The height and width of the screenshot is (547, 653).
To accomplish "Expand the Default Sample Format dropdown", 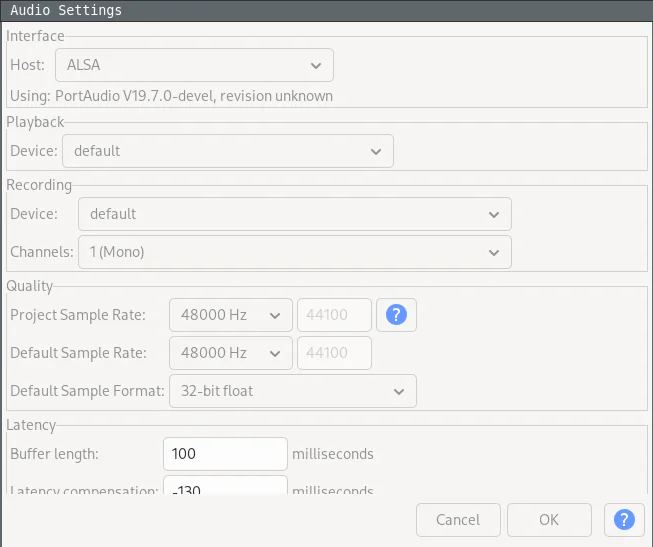I will pos(293,391).
